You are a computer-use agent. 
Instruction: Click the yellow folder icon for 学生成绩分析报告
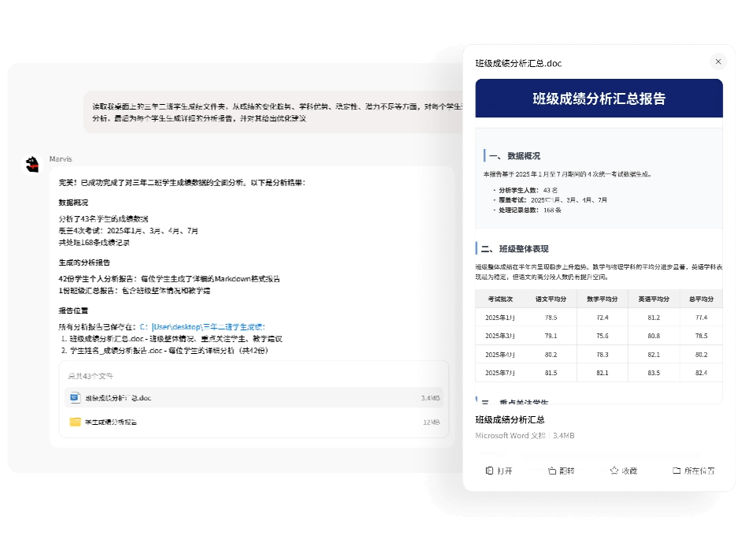(75, 422)
